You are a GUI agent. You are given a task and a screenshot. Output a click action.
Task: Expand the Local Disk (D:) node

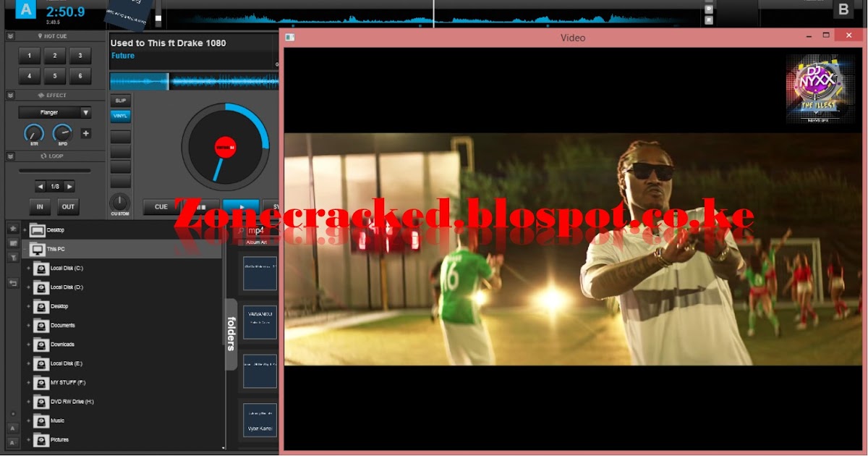click(29, 287)
